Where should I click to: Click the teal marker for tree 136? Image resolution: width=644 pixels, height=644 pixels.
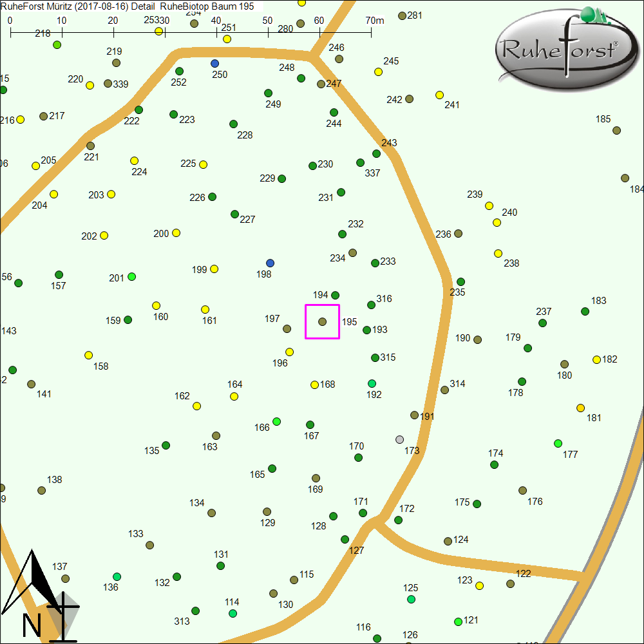(117, 576)
